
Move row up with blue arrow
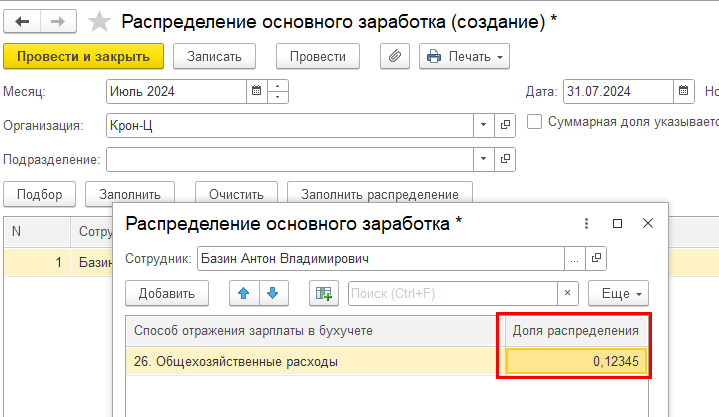tap(244, 293)
